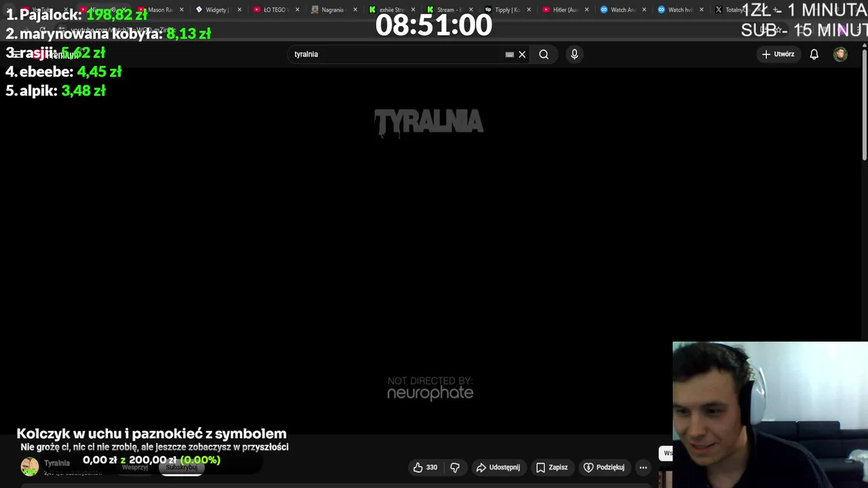Click the Wesprzyj button
The width and height of the screenshot is (868, 488).
[134, 467]
